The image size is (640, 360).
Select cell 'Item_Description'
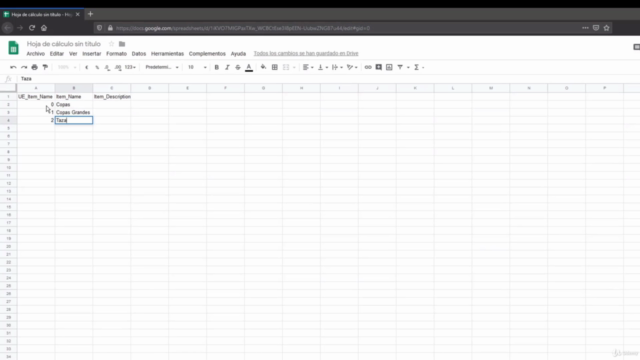tap(112, 97)
